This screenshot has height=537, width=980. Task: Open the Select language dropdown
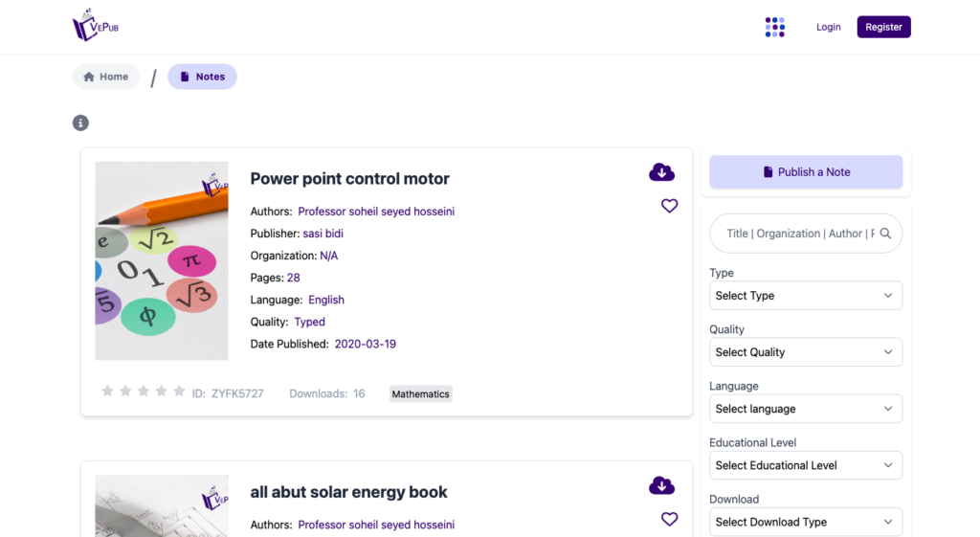(x=805, y=409)
